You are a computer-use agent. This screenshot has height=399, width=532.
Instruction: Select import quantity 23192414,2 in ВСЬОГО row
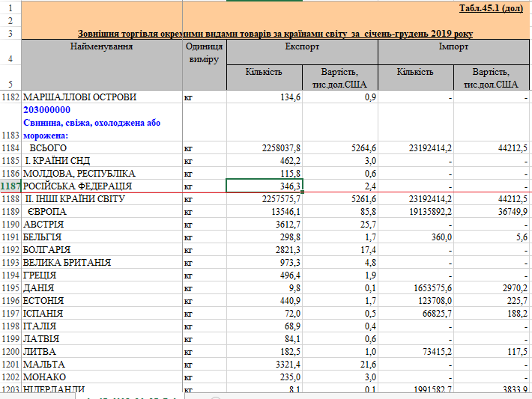tap(416, 148)
